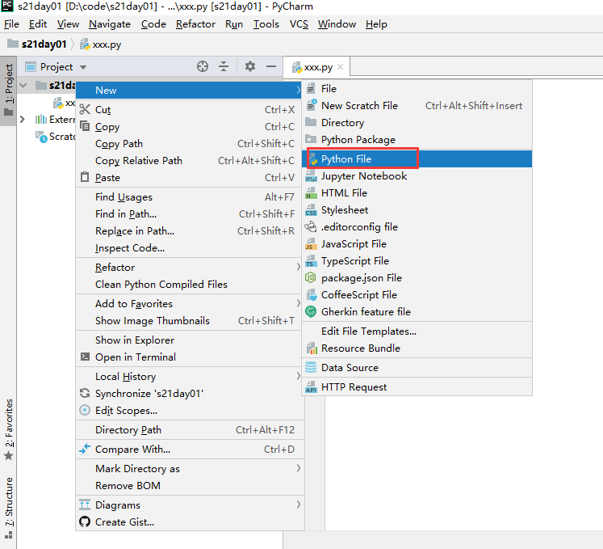This screenshot has width=603, height=549.
Task: Click the scissors icon next to Cut
Action: 85,110
